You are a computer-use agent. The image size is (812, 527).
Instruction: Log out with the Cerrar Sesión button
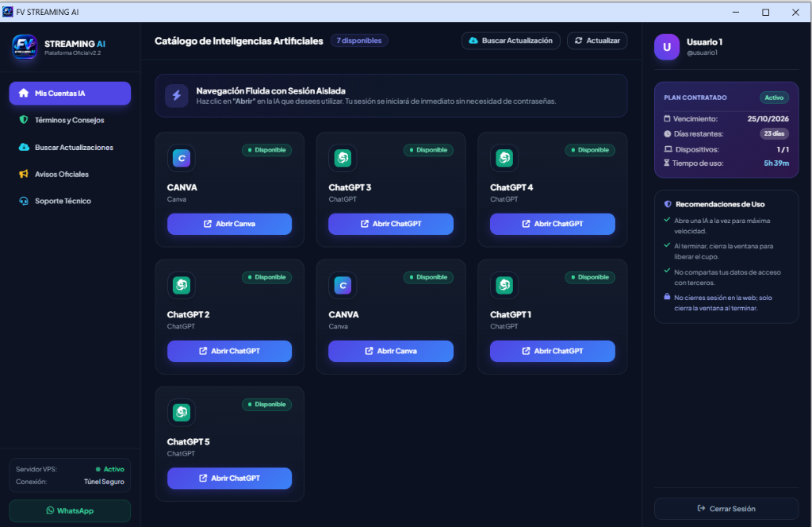pyautogui.click(x=726, y=509)
